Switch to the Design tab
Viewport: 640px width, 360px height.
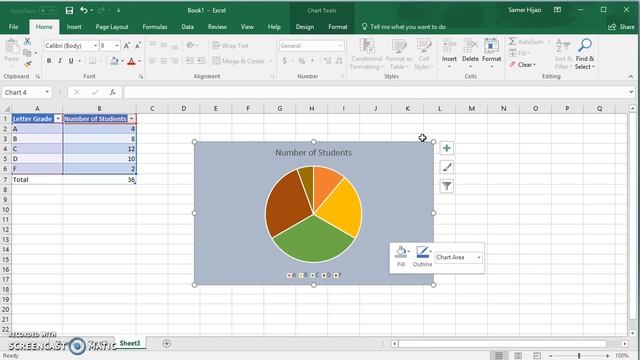[305, 27]
